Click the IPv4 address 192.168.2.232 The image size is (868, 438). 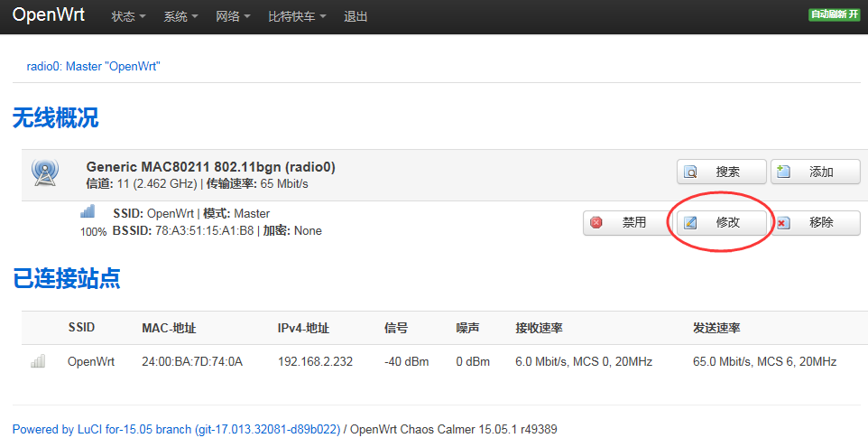tap(315, 361)
